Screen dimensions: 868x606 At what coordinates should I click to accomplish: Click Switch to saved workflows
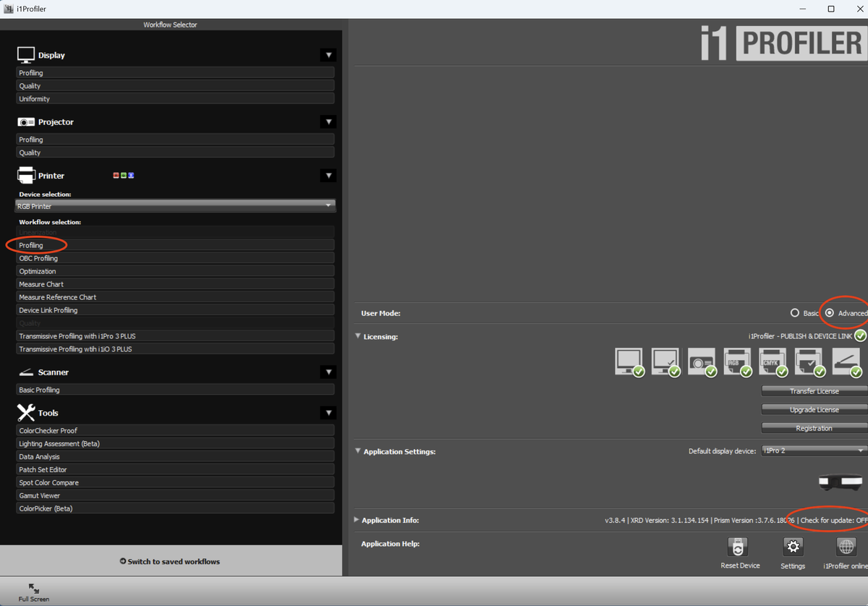pos(170,561)
